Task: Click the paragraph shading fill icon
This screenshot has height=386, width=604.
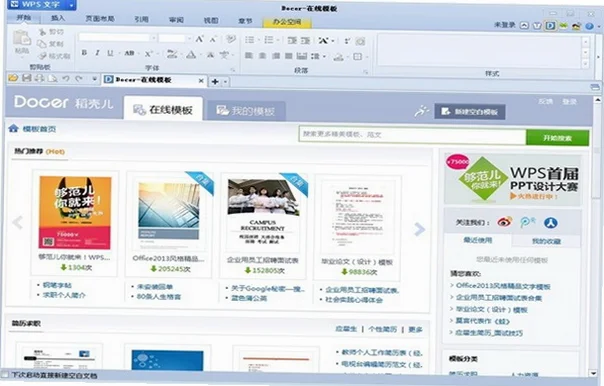Action: (338, 57)
